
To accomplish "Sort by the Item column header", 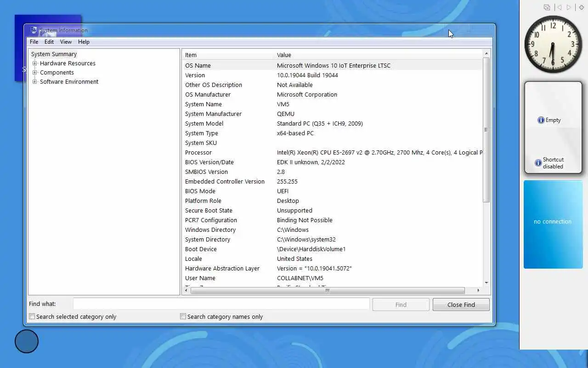I will tap(228, 55).
